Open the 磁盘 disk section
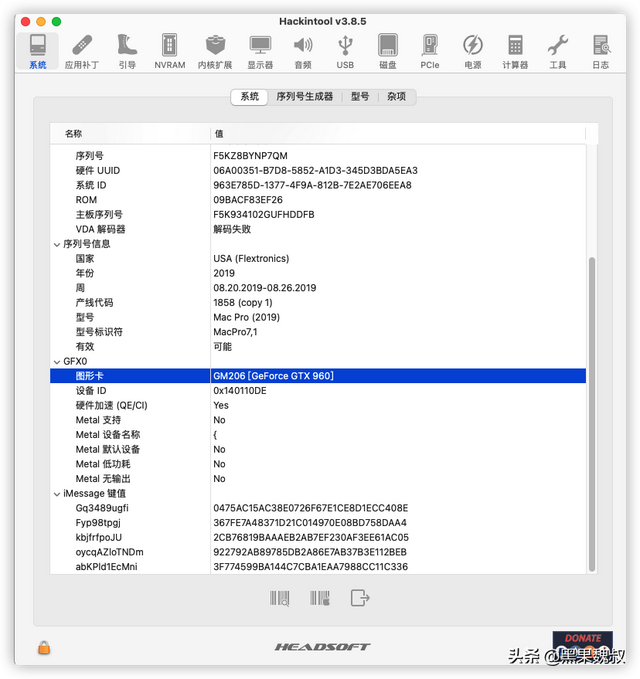 [x=388, y=51]
